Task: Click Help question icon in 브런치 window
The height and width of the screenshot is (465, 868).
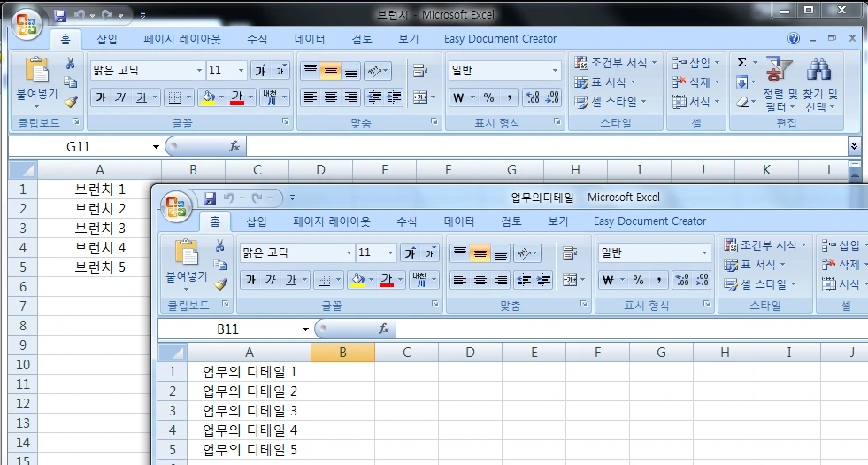Action: [794, 38]
